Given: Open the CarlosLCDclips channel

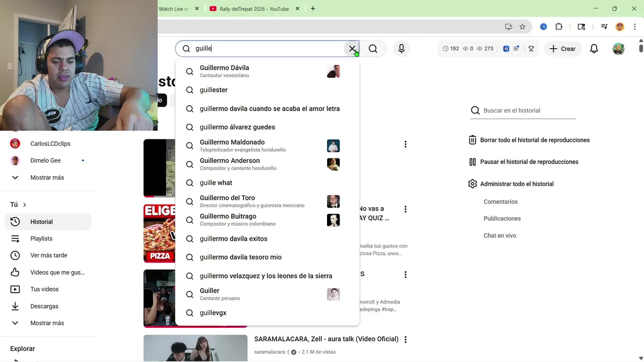Looking at the screenshot, I should tap(48, 144).
